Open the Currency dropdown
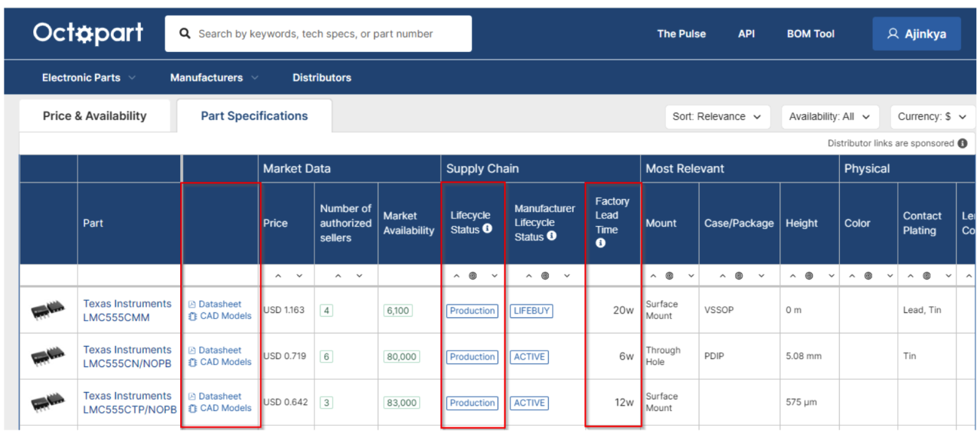The width and height of the screenshot is (980, 438). tap(932, 117)
